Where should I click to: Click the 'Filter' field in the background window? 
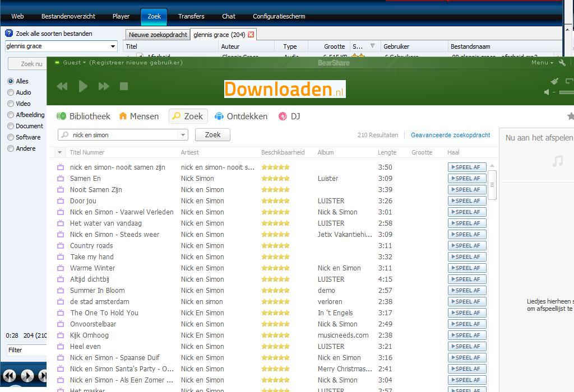click(x=26, y=350)
